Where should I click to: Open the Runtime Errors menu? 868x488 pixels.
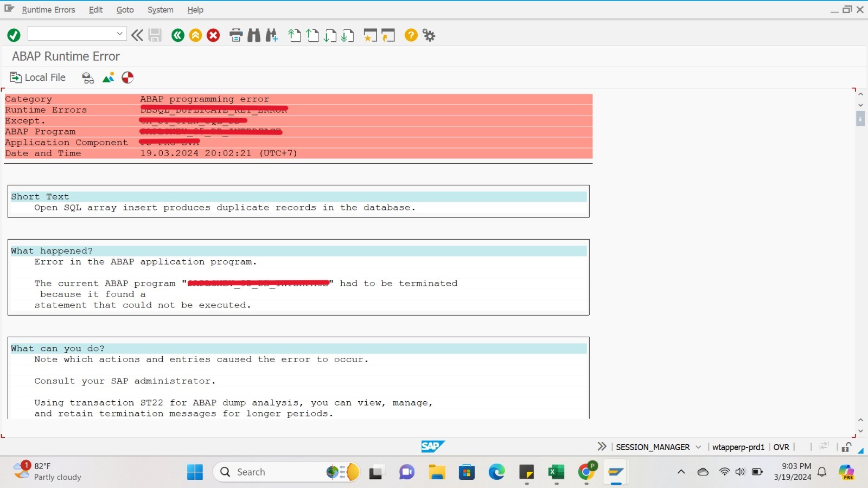coord(48,10)
